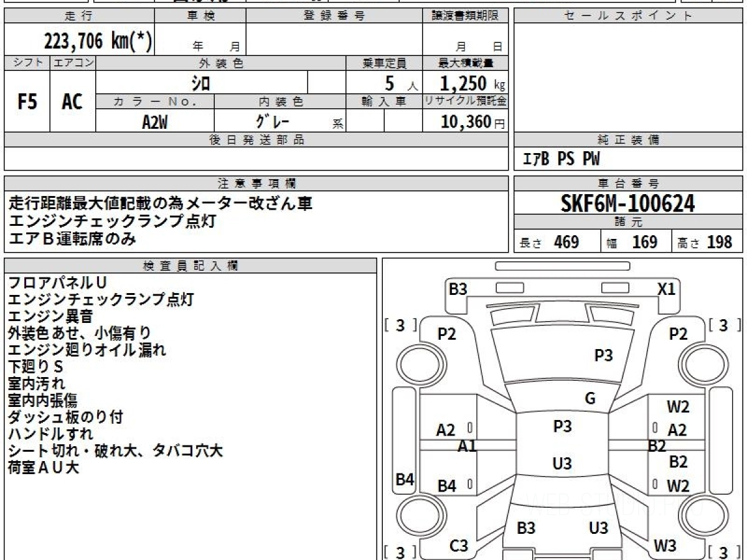Click the inspector note "エンジン異音"

coord(50,316)
